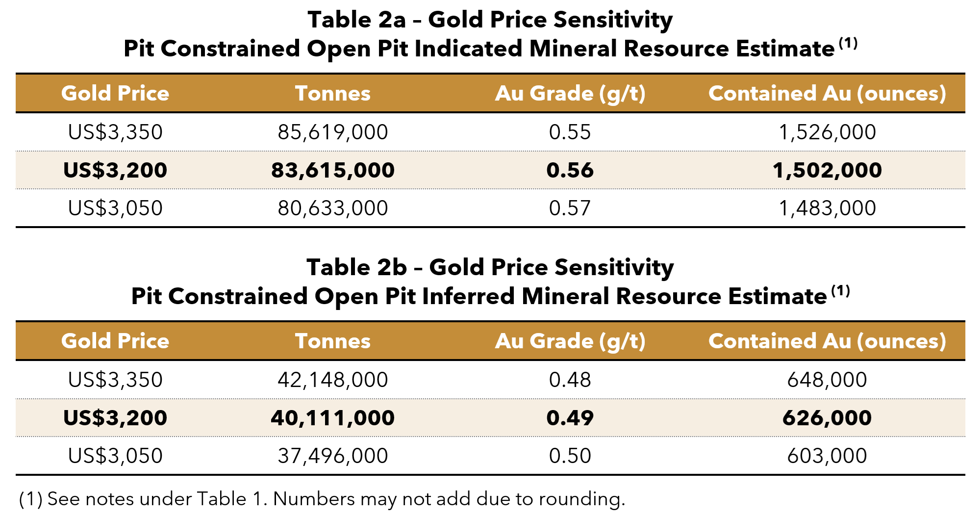The width and height of the screenshot is (980, 516).
Task: Select the 1,526,000 contained ounces cell
Action: pos(827,132)
